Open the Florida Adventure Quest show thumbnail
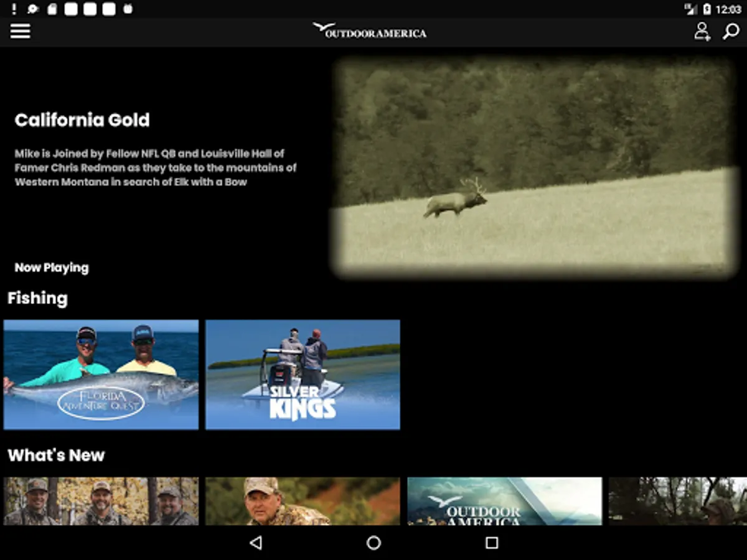 [101, 375]
